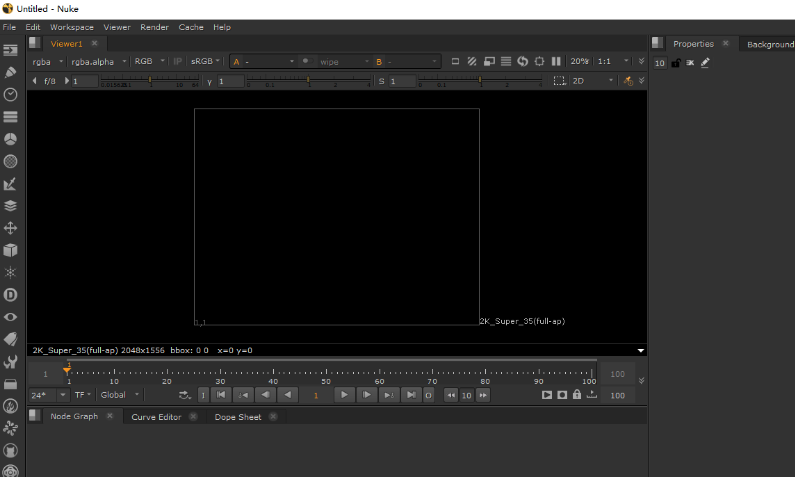The height and width of the screenshot is (477, 795).
Task: Click the pause viewer updates icon
Action: pos(556,61)
